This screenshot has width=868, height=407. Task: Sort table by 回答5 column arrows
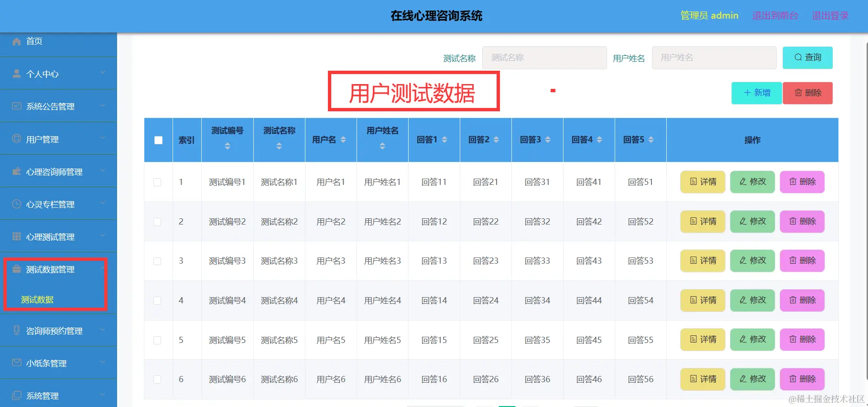tap(651, 139)
